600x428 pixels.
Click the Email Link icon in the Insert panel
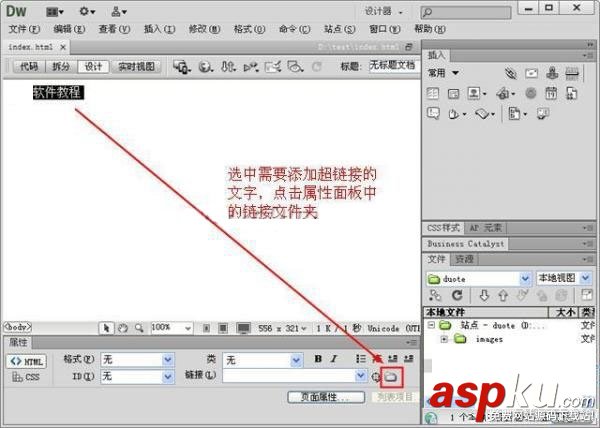click(531, 73)
